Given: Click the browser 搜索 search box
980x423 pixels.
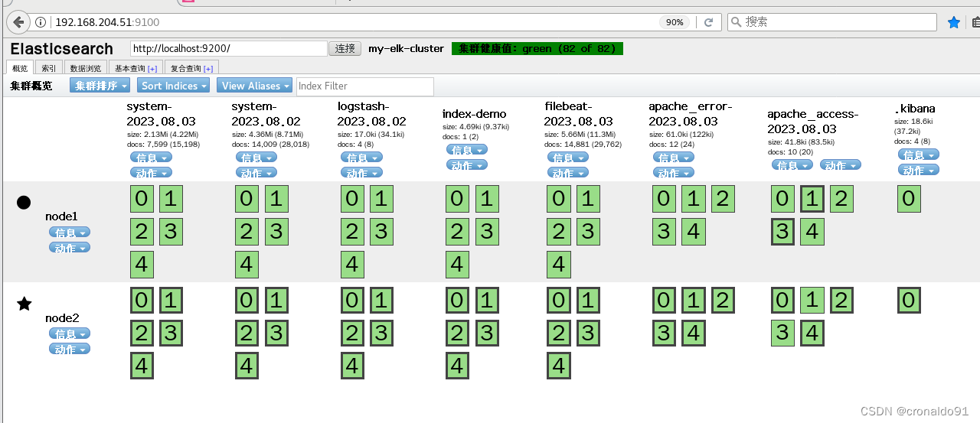Looking at the screenshot, I should tap(832, 22).
